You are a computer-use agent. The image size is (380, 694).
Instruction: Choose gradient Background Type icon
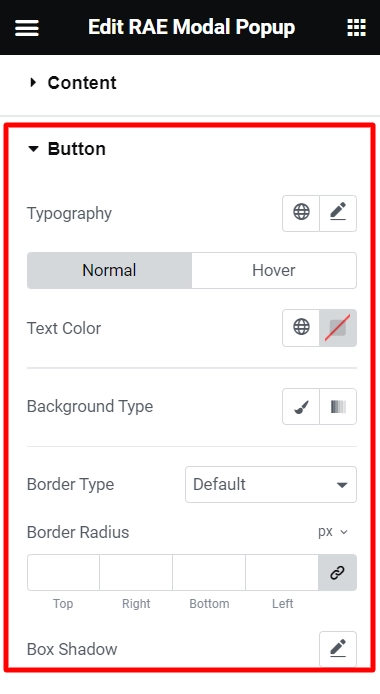(338, 406)
